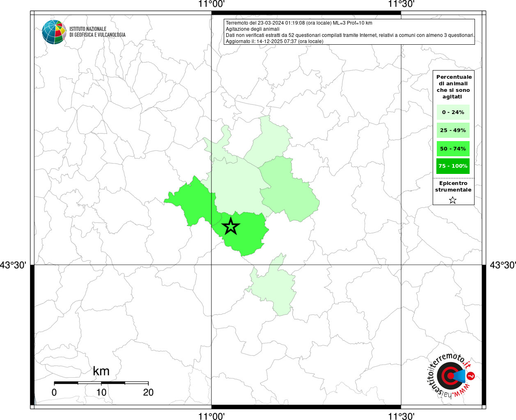The image size is (516, 420).
Task: Select the 75 - 100% legend swatch
Action: click(453, 166)
